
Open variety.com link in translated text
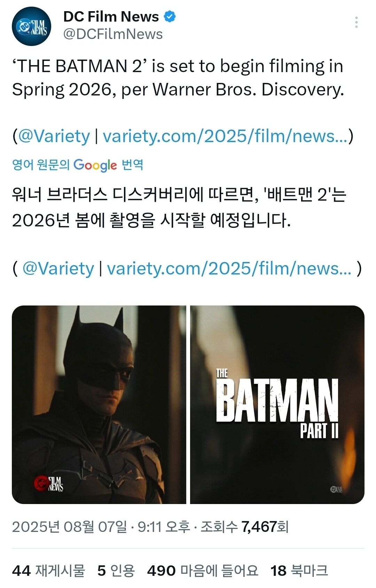[229, 268]
